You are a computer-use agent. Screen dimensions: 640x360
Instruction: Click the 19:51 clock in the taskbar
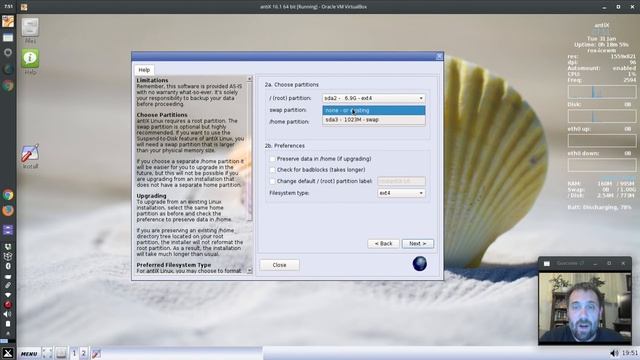tap(629, 353)
